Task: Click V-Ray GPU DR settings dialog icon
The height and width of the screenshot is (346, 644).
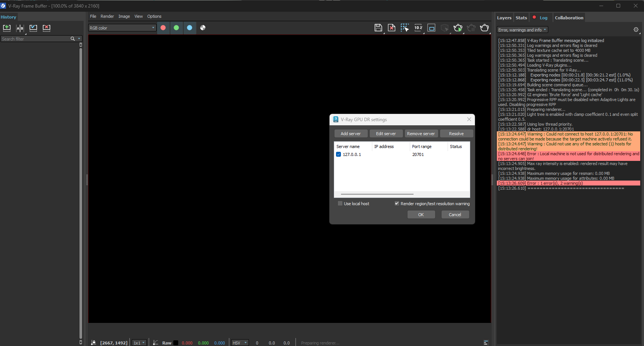Action: tap(336, 119)
